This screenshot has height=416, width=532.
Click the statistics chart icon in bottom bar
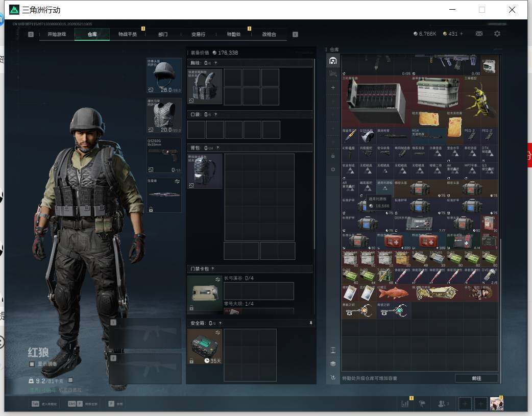tap(405, 404)
